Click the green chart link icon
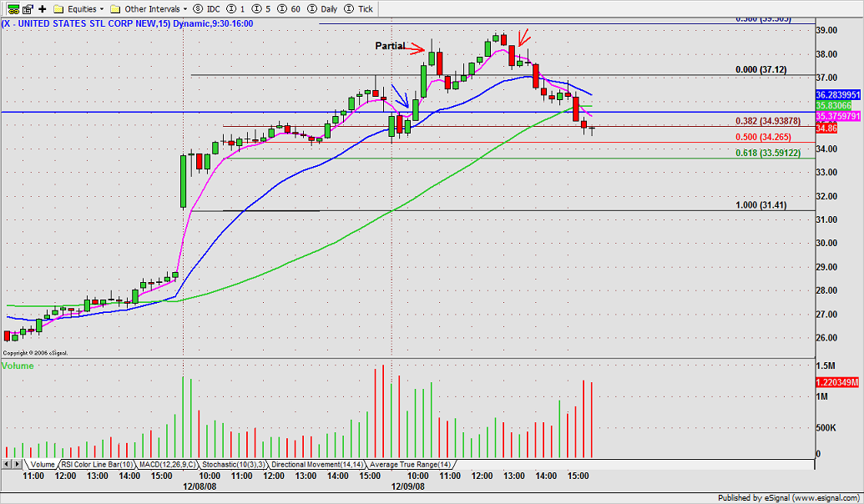The image size is (864, 504). (x=13, y=9)
